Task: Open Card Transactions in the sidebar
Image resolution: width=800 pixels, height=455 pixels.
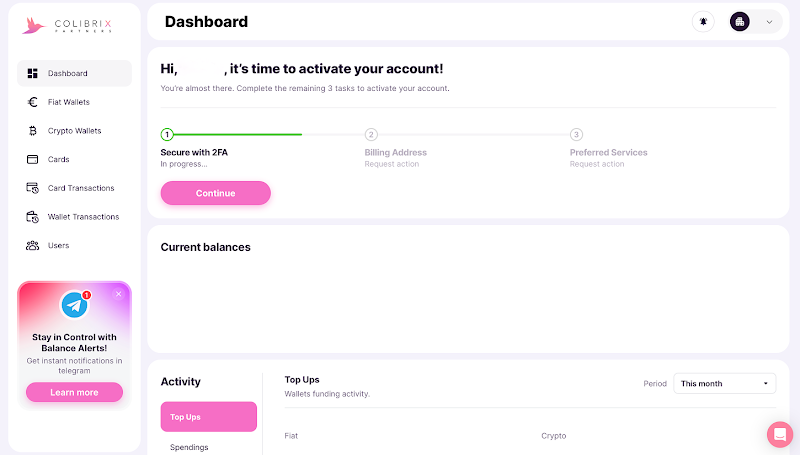Action: pos(80,188)
